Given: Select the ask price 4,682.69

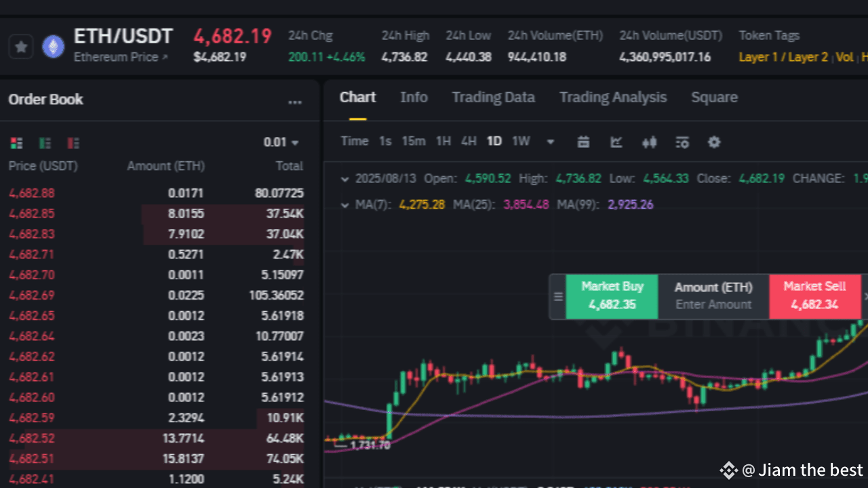Looking at the screenshot, I should click(x=32, y=295).
